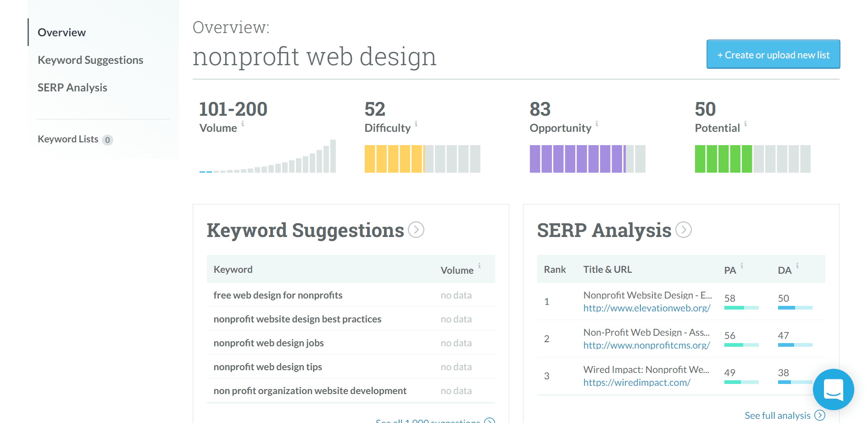
Task: Open the wiredimpact.com result link
Action: [x=637, y=382]
